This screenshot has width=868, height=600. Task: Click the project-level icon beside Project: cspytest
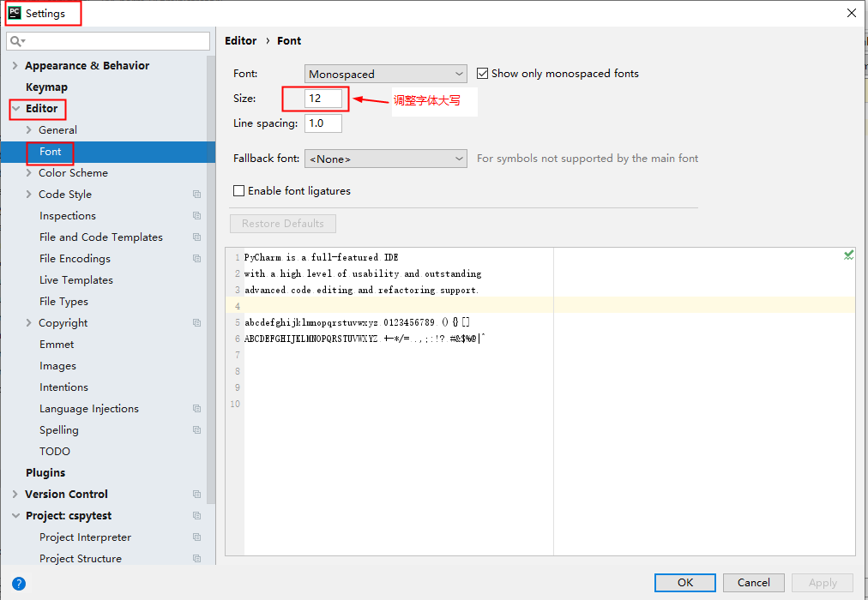196,515
